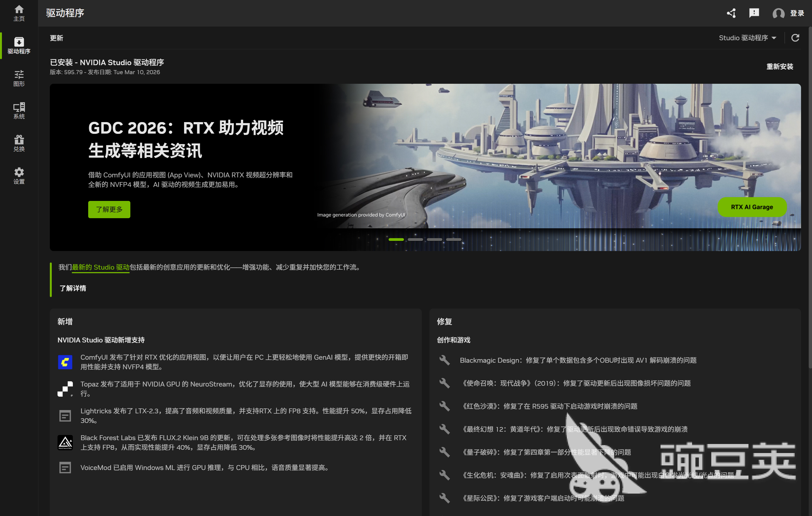This screenshot has height=516, width=812.
Task: Click the 量子破碎 fix text
Action: (547, 452)
